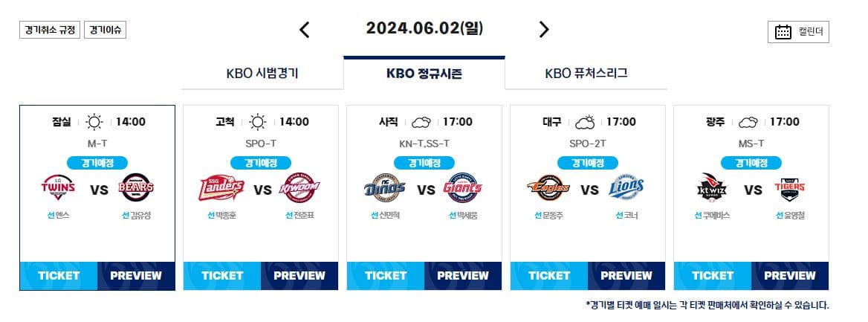This screenshot has width=868, height=322.
Task: Select the Hanwha Eagles logo
Action: coord(548,188)
